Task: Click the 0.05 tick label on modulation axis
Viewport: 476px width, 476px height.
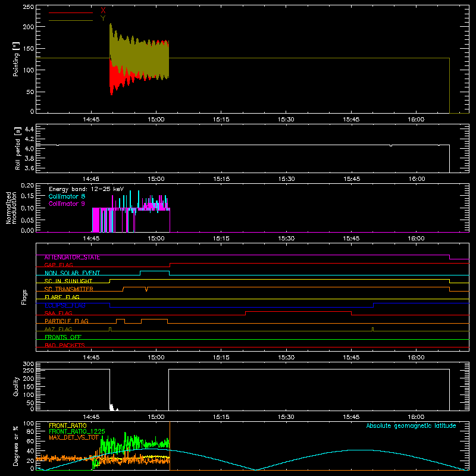Action: 27,220
